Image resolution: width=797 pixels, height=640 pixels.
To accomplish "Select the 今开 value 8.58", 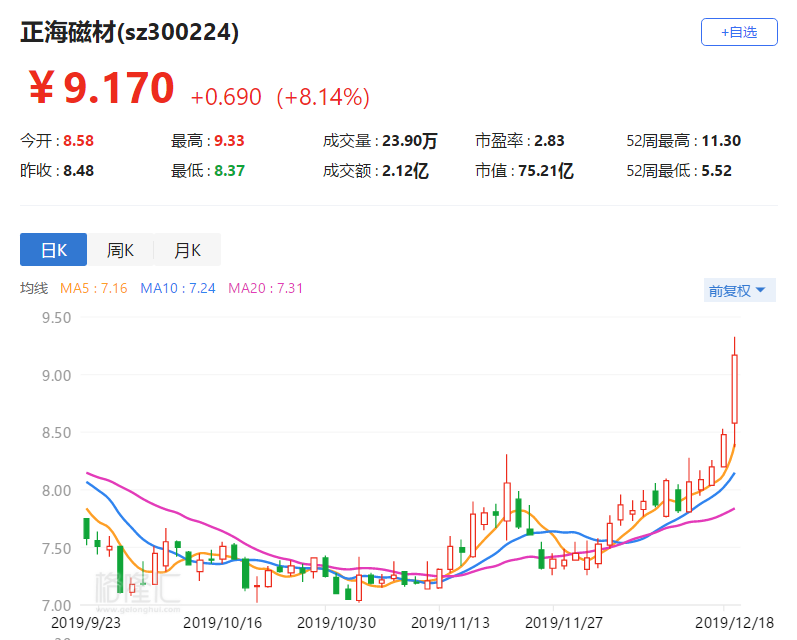I will (78, 141).
